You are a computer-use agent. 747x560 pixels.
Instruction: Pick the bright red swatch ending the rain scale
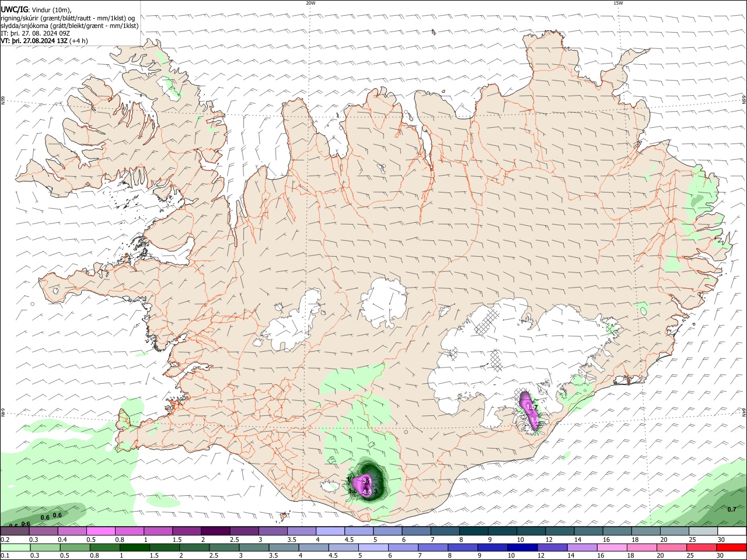[x=732, y=548]
